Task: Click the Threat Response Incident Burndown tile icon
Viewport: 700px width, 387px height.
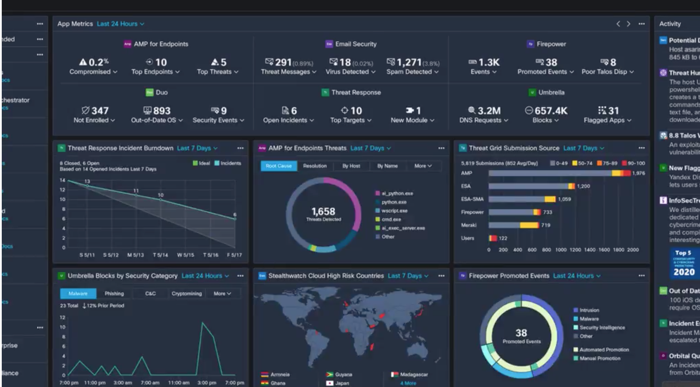Action: [62, 148]
